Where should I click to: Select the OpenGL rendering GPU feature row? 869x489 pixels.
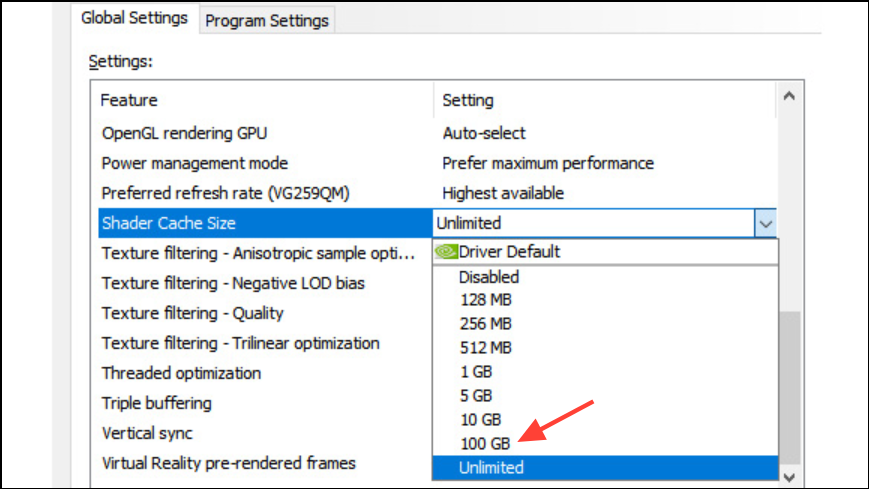point(437,133)
